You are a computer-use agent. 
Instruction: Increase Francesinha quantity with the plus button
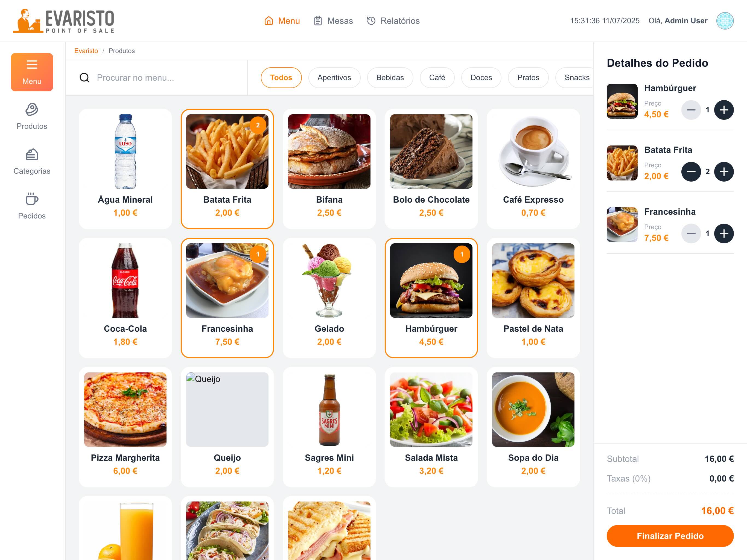click(724, 234)
